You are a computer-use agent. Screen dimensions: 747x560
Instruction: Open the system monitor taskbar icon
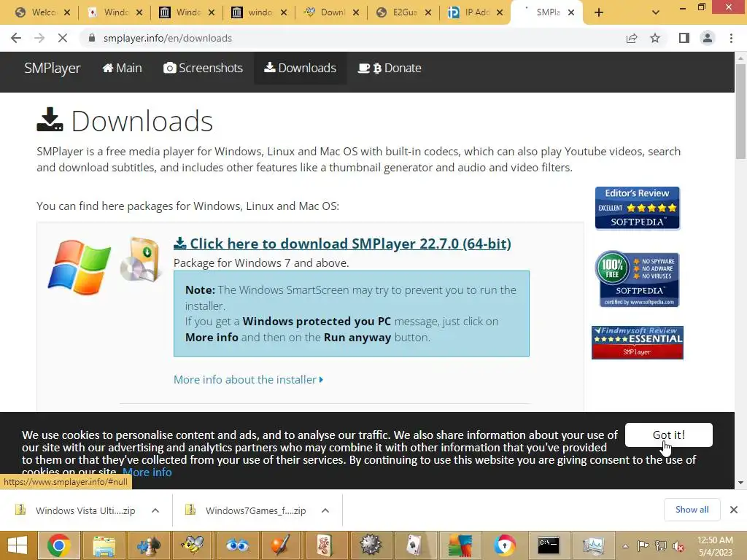coord(593,545)
